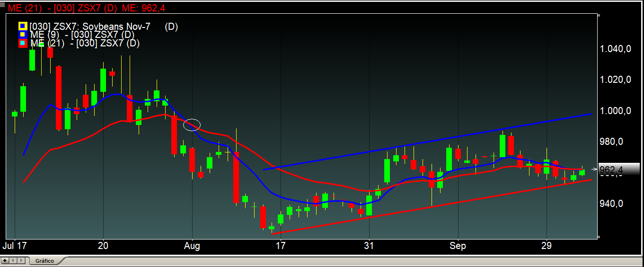644x267 pixels.
Task: Click the blue ME (9) legend marker
Action: [22, 35]
